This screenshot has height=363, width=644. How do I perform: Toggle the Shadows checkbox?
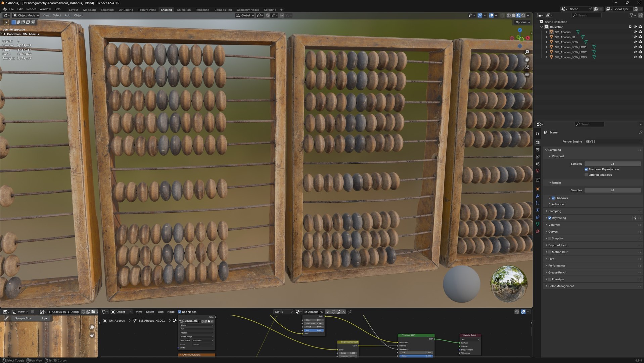pyautogui.click(x=553, y=198)
